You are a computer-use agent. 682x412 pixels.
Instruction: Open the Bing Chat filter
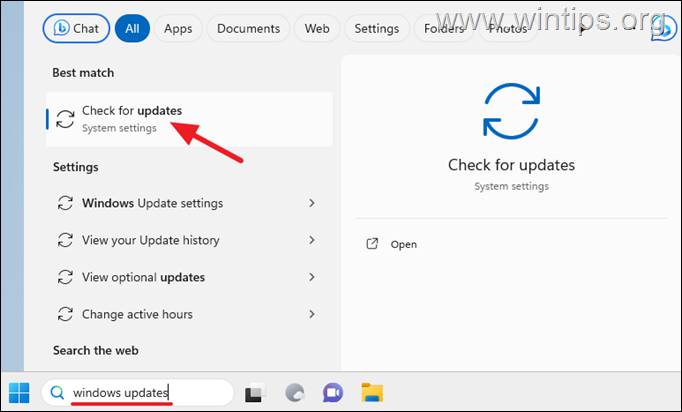click(x=76, y=28)
